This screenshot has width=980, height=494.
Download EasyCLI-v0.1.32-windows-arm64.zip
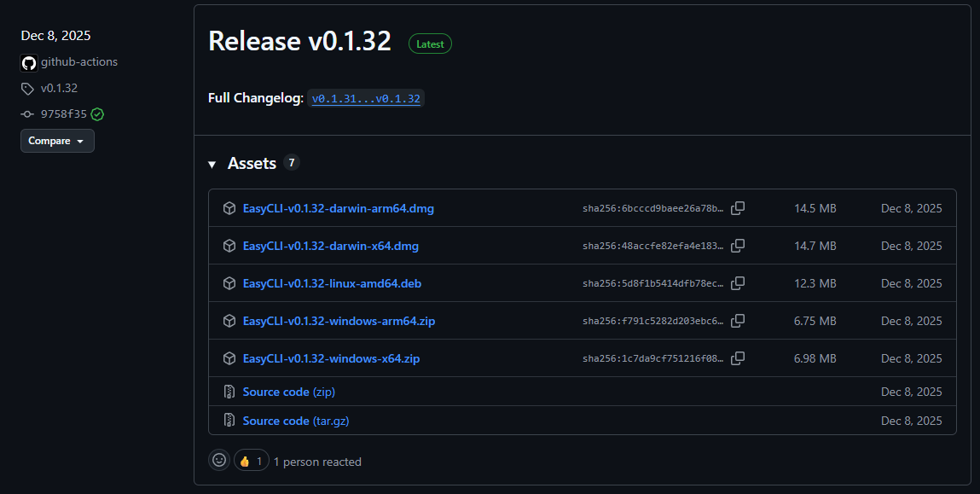339,321
